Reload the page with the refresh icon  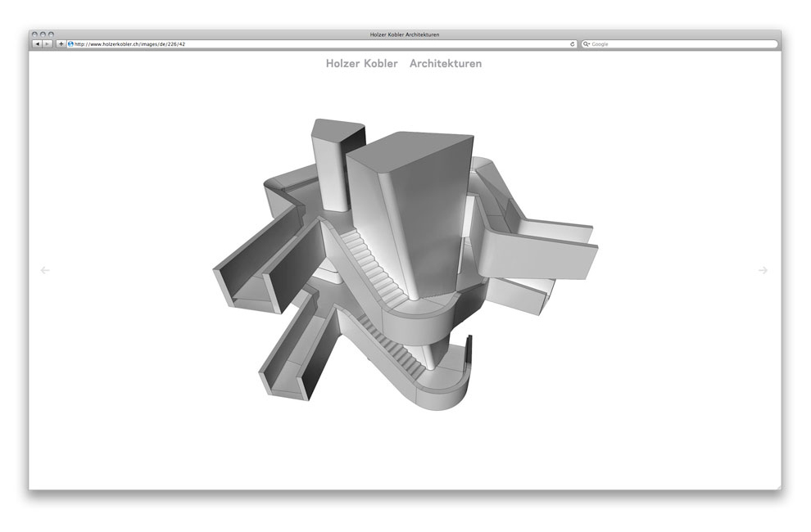572,44
